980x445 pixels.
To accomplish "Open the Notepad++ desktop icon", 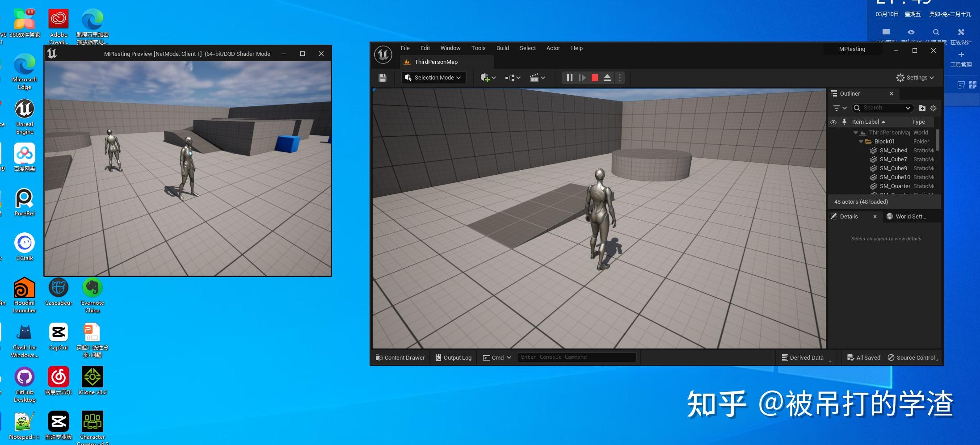I will pos(25,425).
